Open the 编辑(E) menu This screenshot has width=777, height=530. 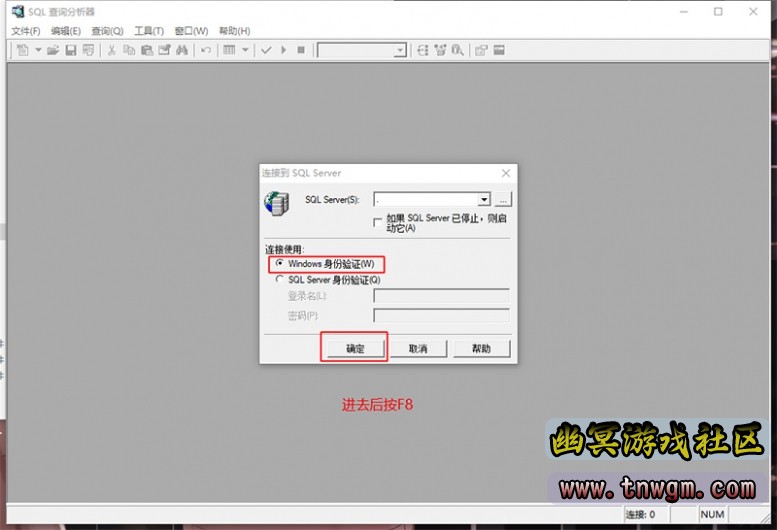[x=66, y=31]
